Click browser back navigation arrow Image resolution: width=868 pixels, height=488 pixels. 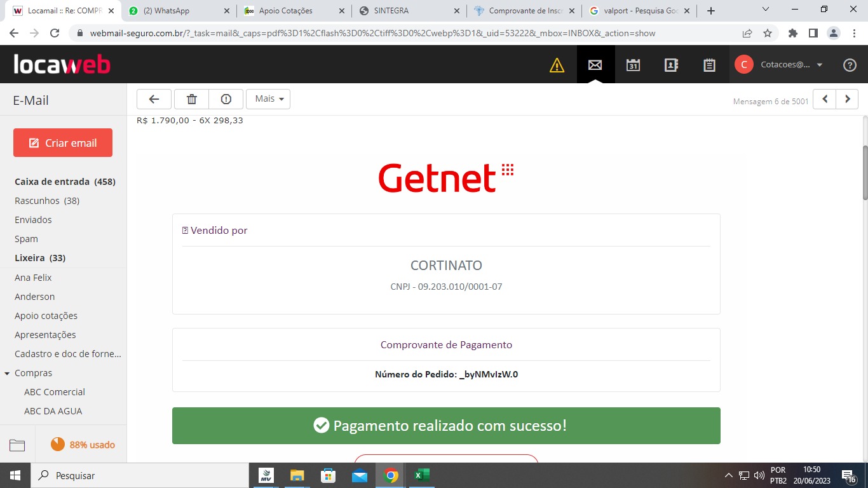14,33
